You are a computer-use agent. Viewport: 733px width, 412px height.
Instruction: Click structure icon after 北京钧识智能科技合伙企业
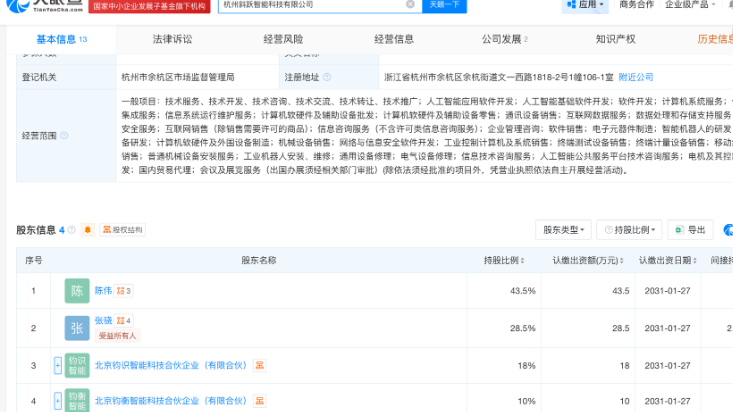pyautogui.click(x=259, y=365)
